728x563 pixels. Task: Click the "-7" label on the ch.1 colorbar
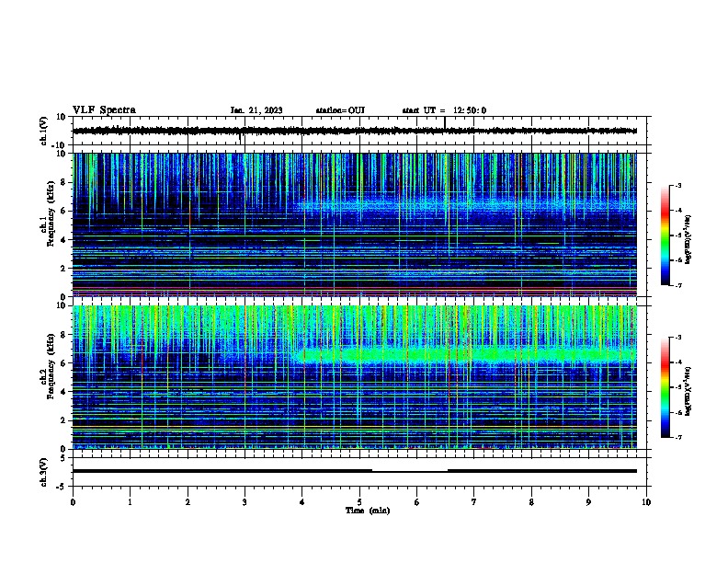point(677,285)
